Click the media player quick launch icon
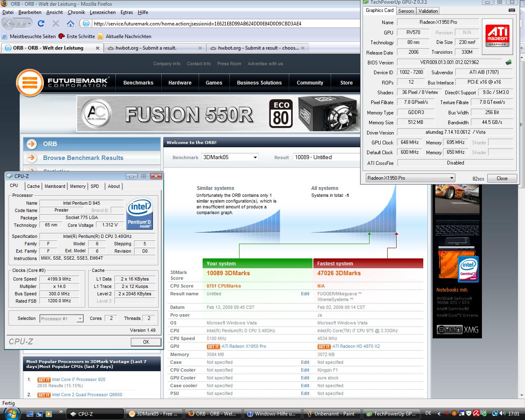 pyautogui.click(x=48, y=414)
